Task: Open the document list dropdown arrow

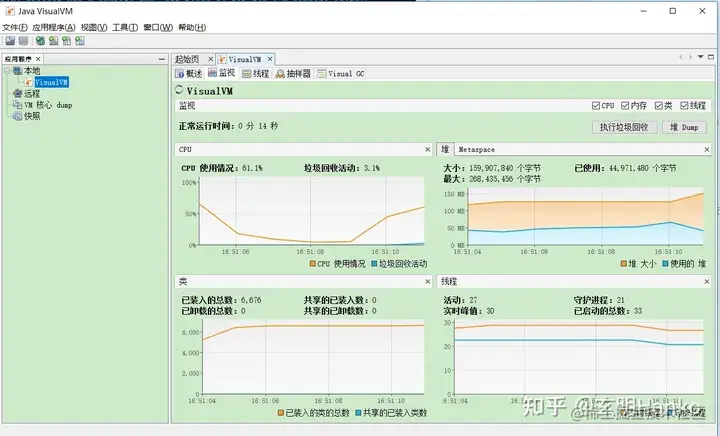Action: click(701, 57)
